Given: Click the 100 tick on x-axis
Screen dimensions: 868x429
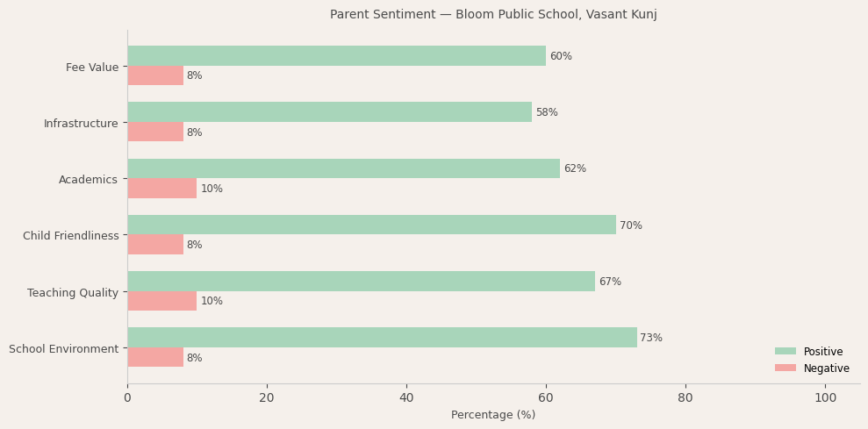Looking at the screenshot, I should coord(825,398).
